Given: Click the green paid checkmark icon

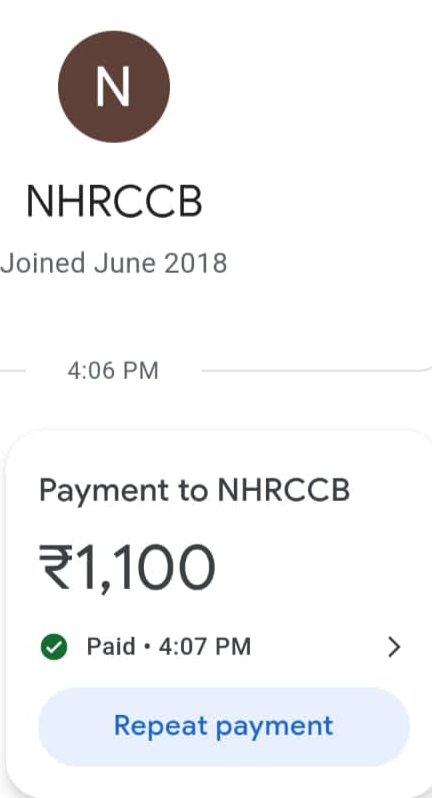Looking at the screenshot, I should [x=53, y=647].
